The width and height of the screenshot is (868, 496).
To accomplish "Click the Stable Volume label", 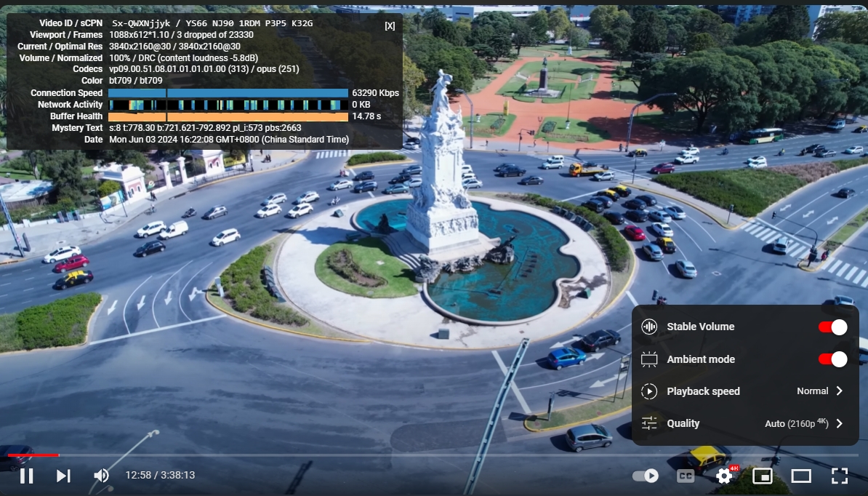I will [700, 327].
